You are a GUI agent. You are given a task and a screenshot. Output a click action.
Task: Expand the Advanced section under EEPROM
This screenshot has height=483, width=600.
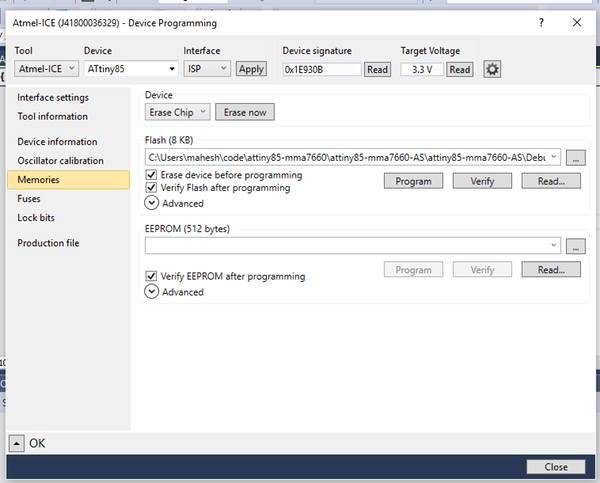(152, 292)
